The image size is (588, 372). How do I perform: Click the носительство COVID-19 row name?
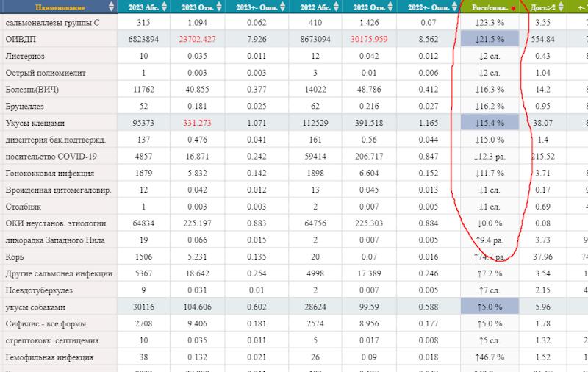[x=51, y=156]
